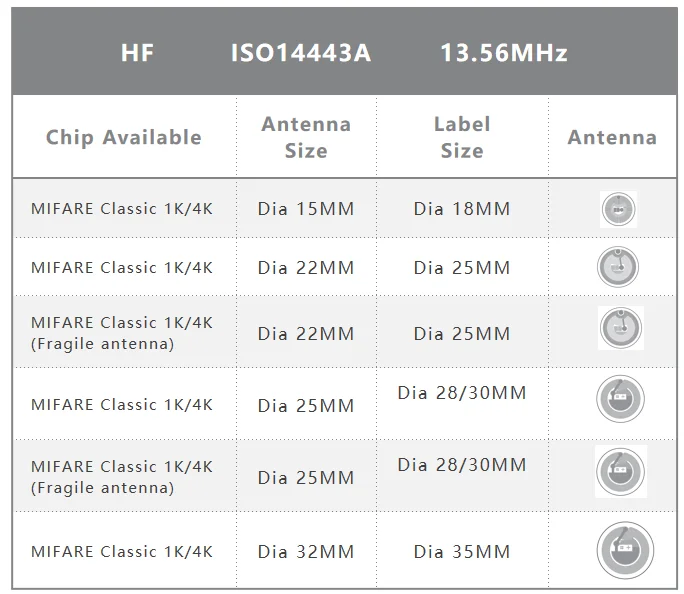The height and width of the screenshot is (594, 684).
Task: Click antenna image in Fragile 25MM row
Action: point(621,471)
